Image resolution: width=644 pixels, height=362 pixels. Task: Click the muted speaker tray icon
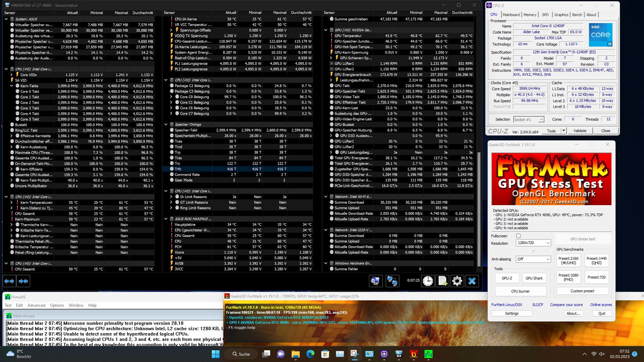[x=602, y=354]
